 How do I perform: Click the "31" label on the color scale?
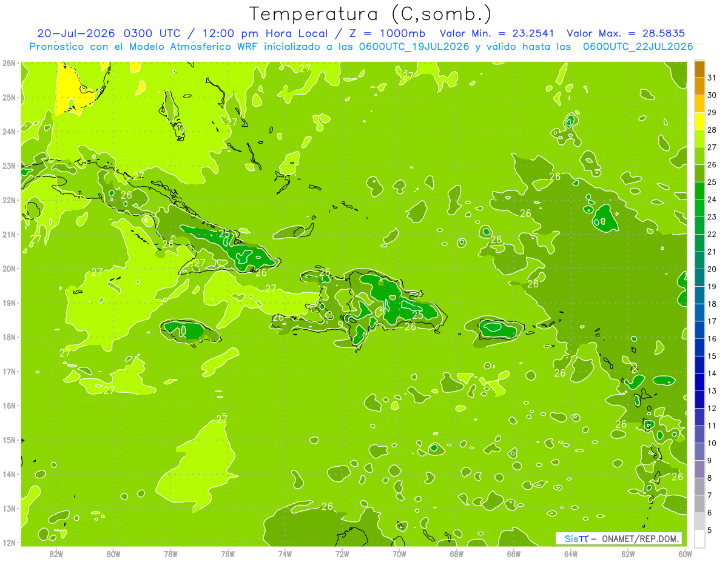coord(712,78)
